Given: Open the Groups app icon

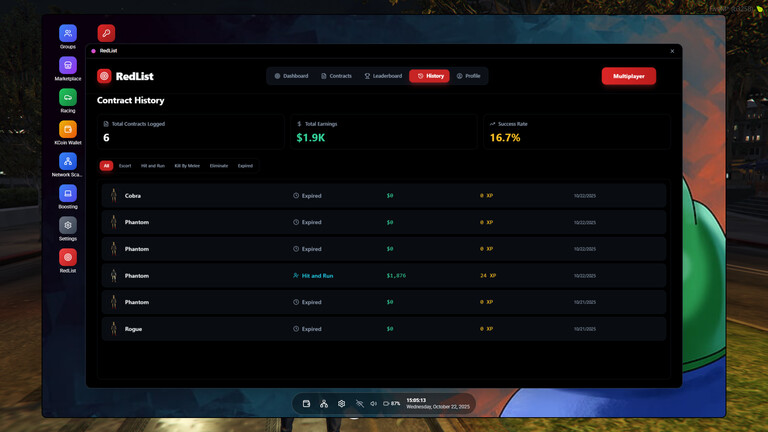Looking at the screenshot, I should pyautogui.click(x=68, y=33).
